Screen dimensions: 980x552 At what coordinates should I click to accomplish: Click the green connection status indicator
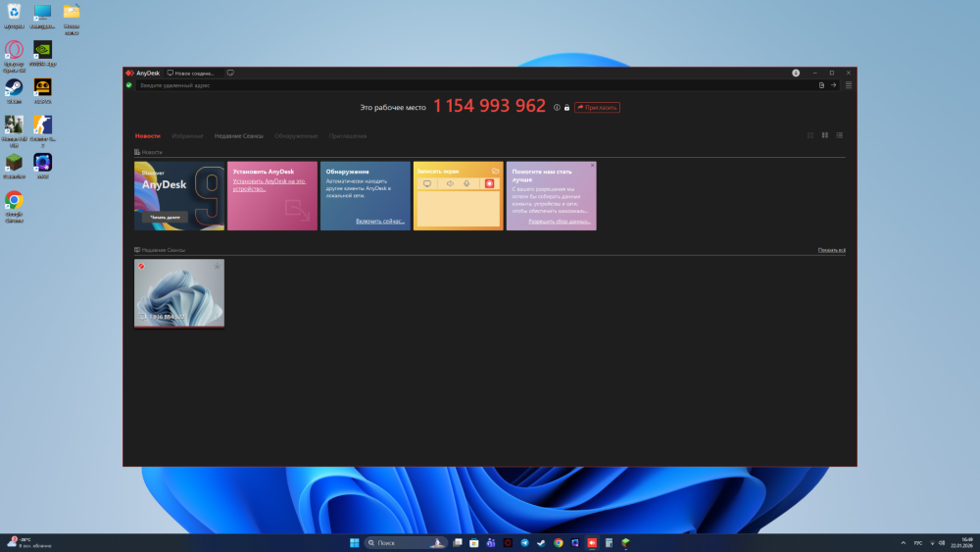click(x=128, y=85)
